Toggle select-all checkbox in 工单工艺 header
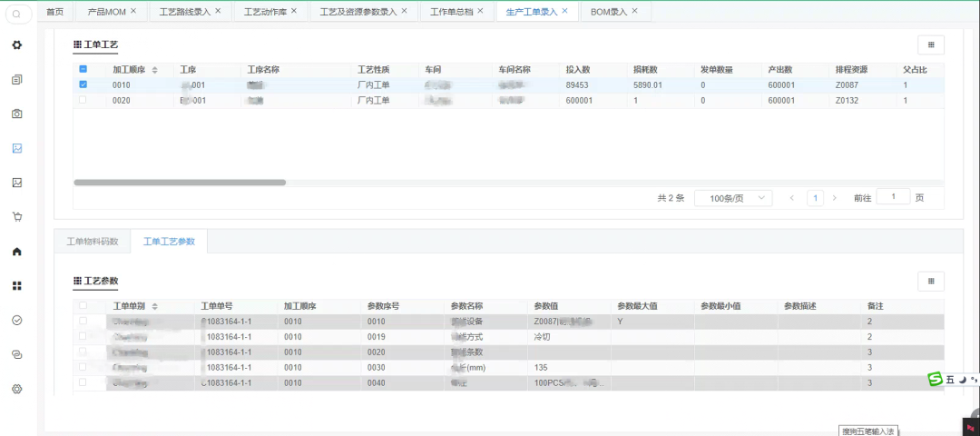The image size is (980, 436). (83, 69)
